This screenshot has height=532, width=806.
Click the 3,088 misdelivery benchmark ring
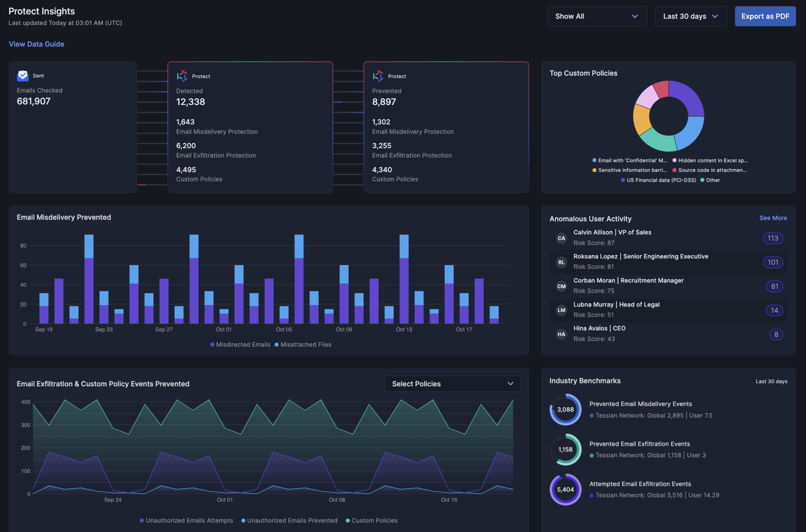[566, 410]
